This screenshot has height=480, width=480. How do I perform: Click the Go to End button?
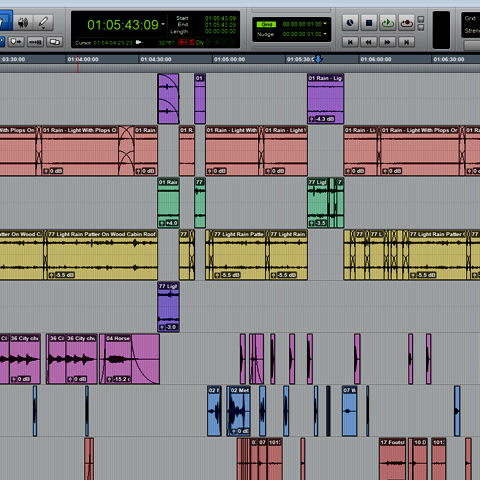406,42
